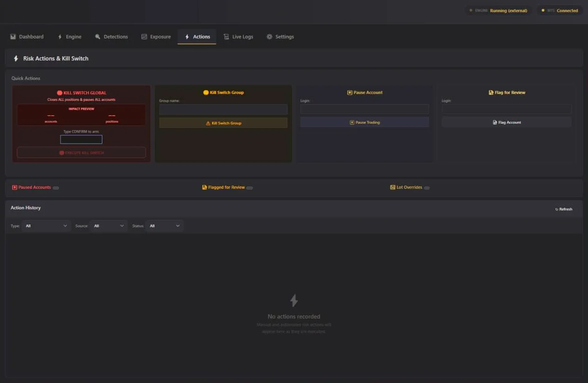Click the red Kill Switch Global icon

point(60,93)
